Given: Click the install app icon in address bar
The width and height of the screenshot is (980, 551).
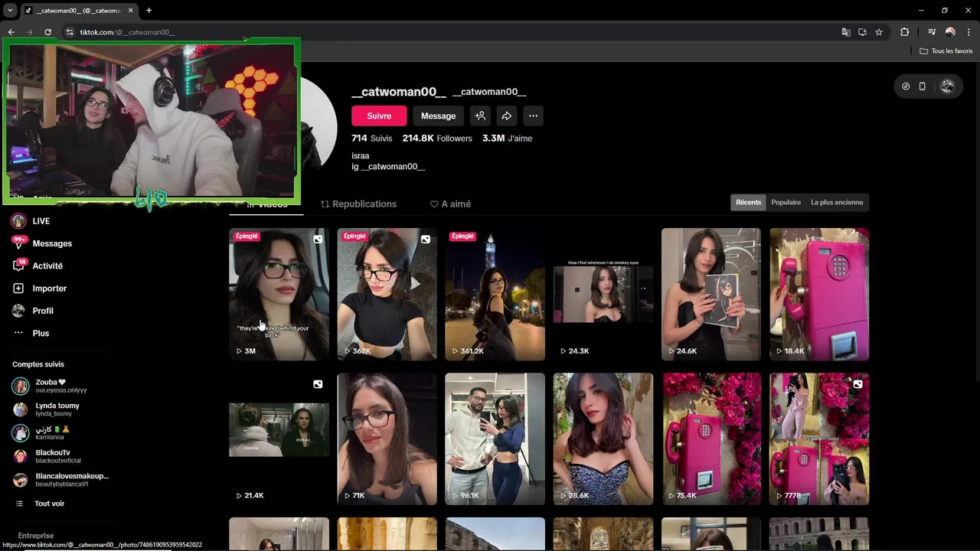Looking at the screenshot, I should point(862,32).
